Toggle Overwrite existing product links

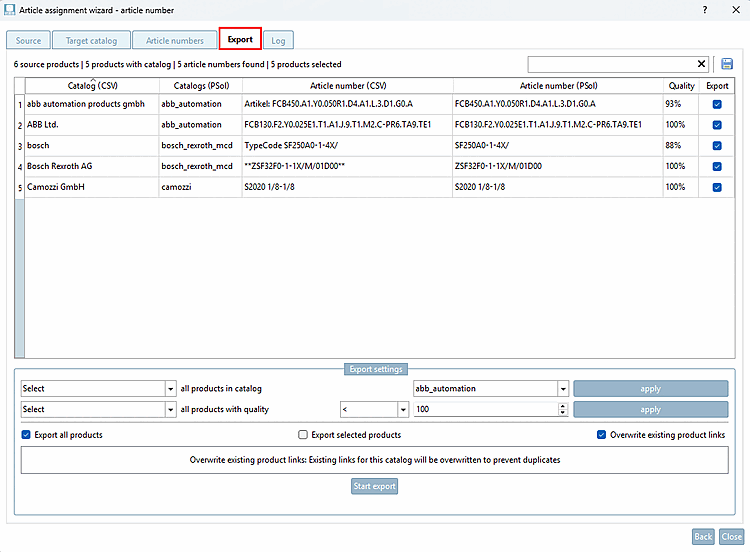point(601,435)
